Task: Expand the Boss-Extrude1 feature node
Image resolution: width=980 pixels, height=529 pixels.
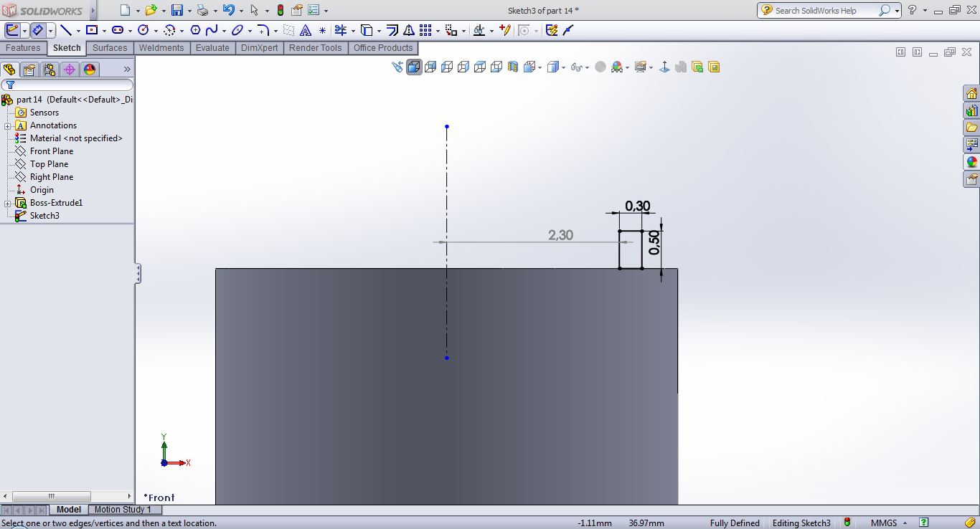Action: click(8, 203)
